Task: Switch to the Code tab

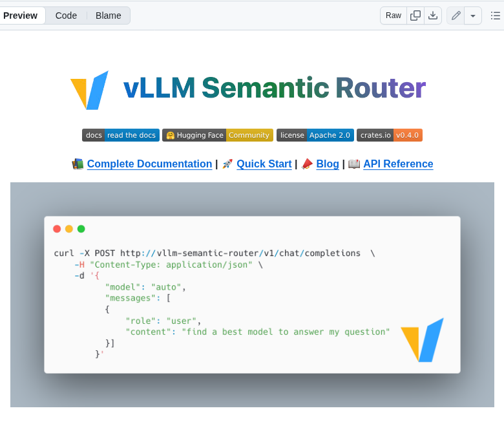Action: [66, 16]
